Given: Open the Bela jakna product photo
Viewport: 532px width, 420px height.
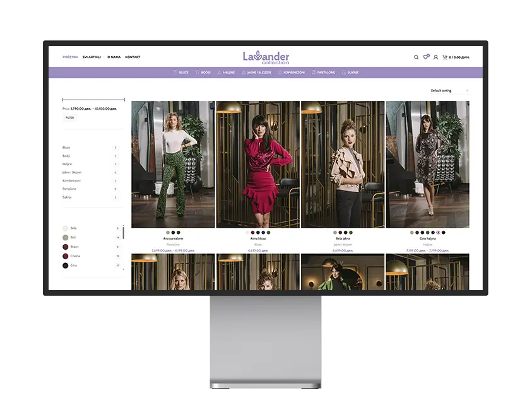Looking at the screenshot, I should point(343,164).
